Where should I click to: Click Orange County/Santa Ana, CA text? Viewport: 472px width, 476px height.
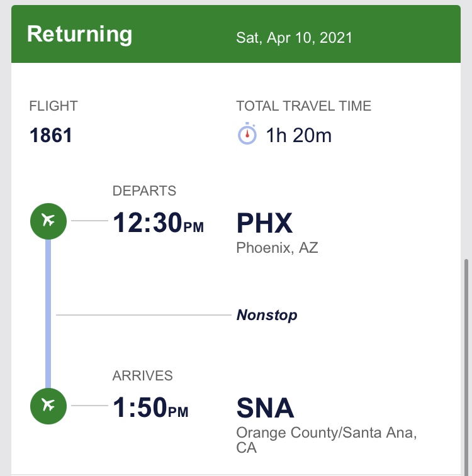[327, 440]
